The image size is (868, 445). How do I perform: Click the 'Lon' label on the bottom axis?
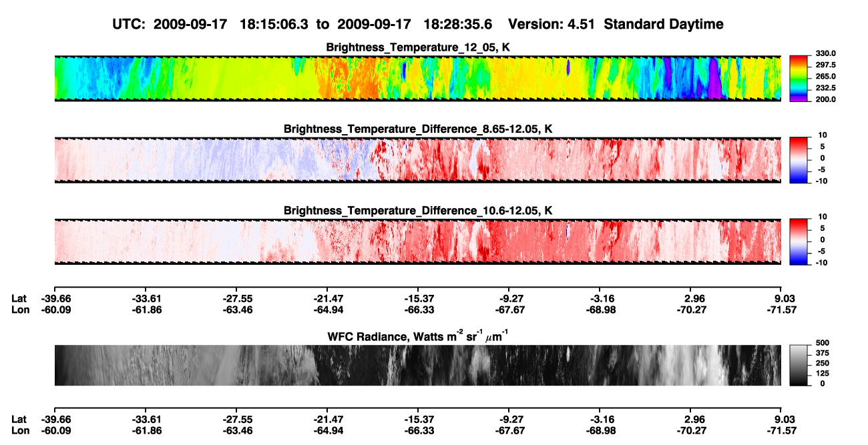(20, 431)
